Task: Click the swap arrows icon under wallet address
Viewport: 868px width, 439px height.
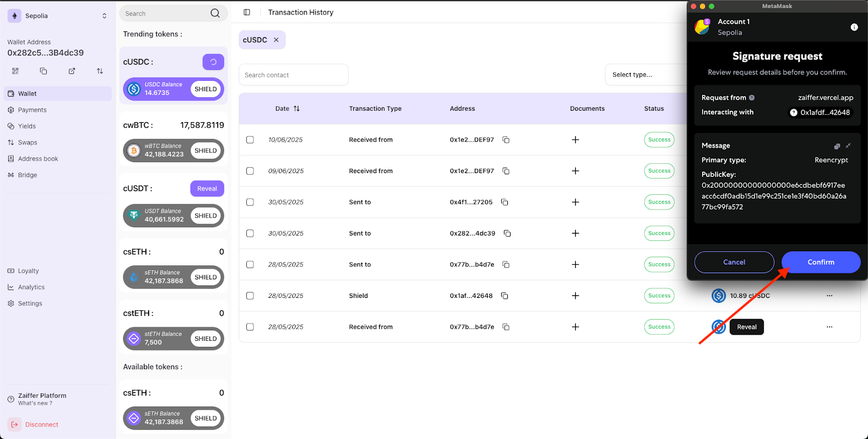Action: click(x=100, y=71)
